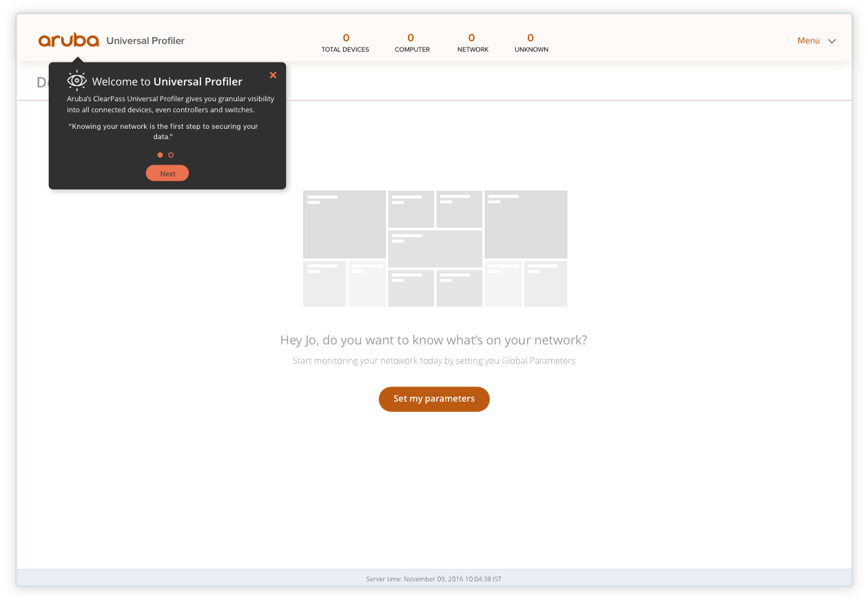Click the eye icon in the welcome tooltip
The image size is (868, 600).
coord(76,81)
